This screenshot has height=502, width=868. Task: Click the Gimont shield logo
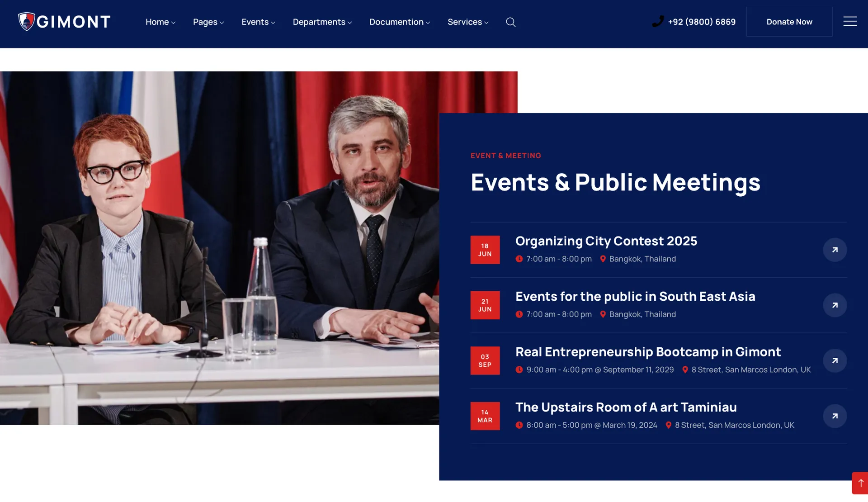pos(27,21)
